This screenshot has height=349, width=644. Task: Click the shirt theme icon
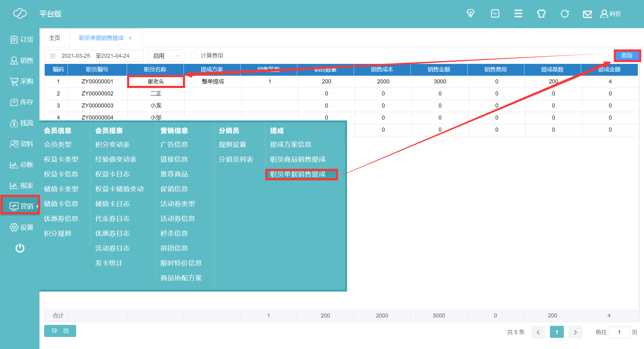click(x=541, y=14)
